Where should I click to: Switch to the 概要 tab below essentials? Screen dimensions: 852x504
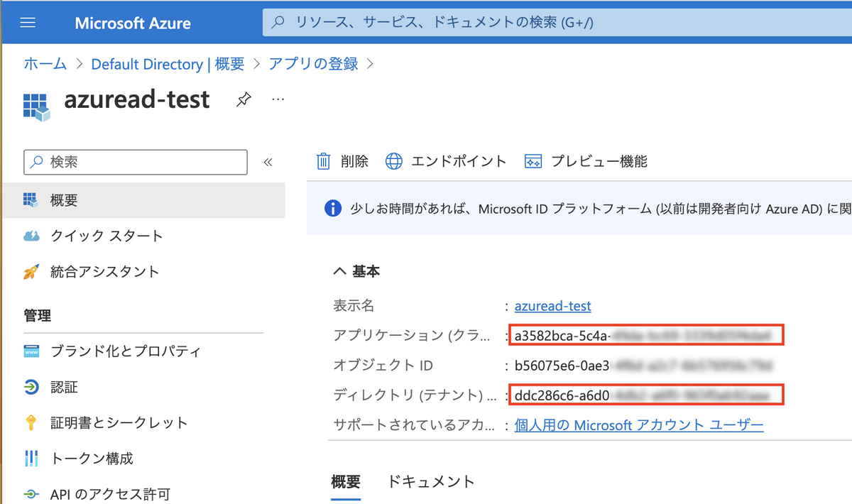pos(346,481)
